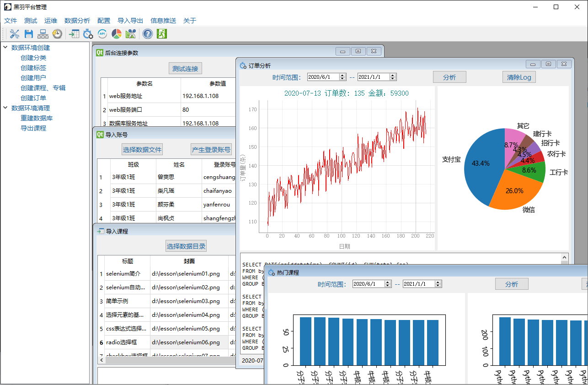588x385 pixels.
Task: Select 重建数据库 in the sidebar tree
Action: 37,118
